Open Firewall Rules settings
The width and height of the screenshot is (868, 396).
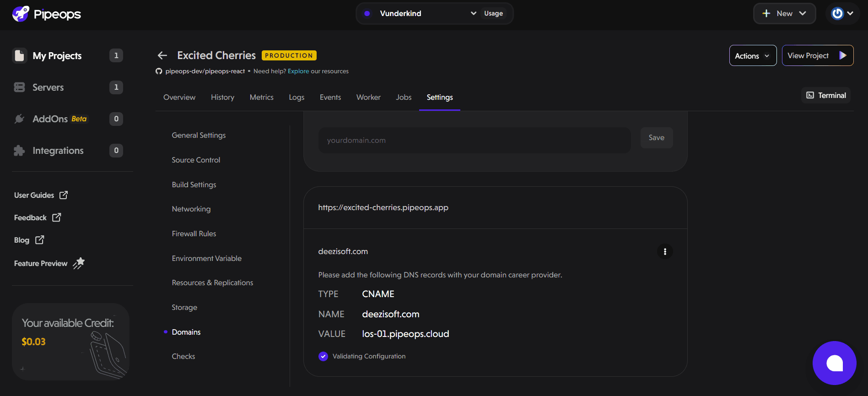click(x=194, y=233)
